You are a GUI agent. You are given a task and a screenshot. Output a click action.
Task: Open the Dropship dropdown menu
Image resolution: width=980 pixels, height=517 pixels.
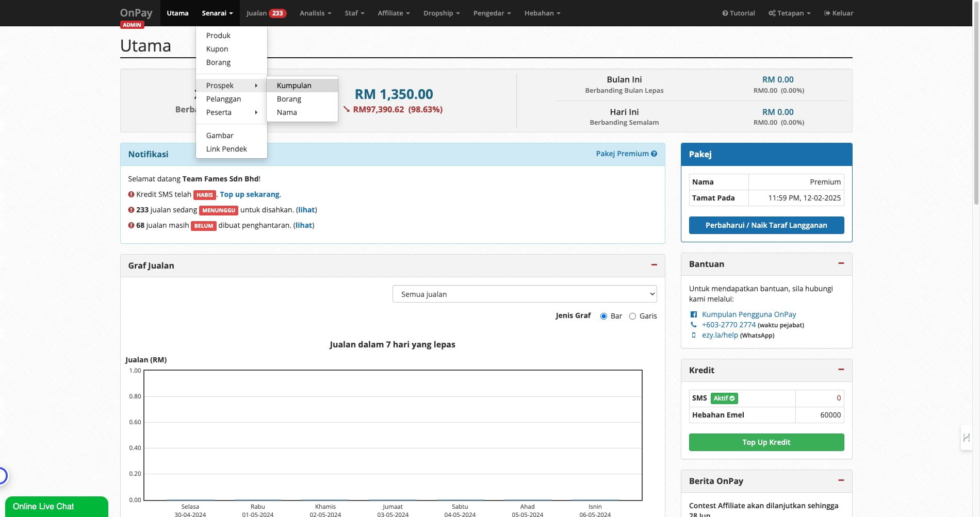[442, 13]
